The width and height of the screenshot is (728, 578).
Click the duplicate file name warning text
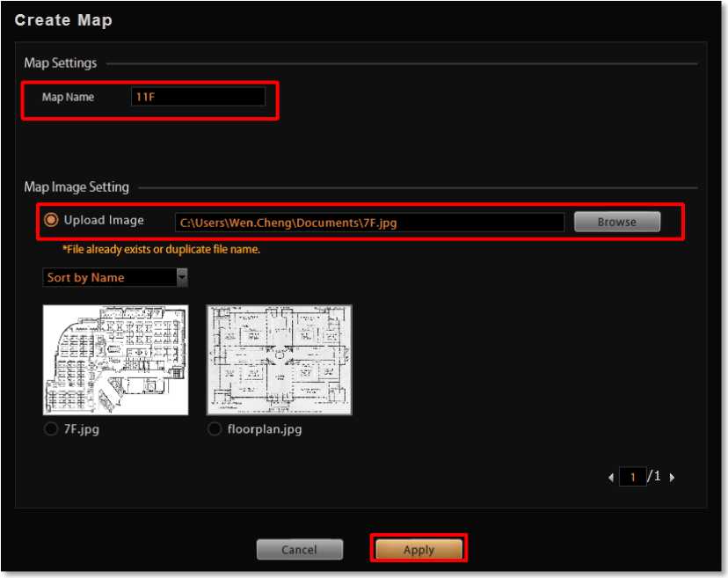click(x=161, y=249)
